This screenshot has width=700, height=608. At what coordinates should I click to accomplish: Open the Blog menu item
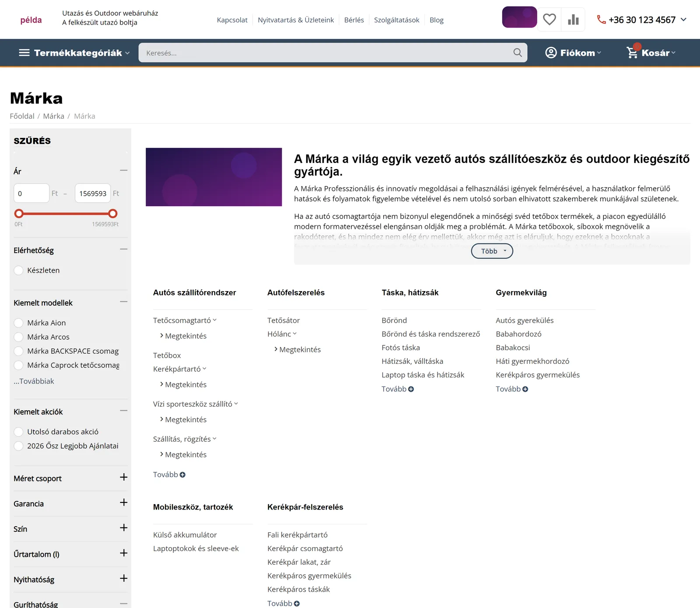click(x=437, y=20)
